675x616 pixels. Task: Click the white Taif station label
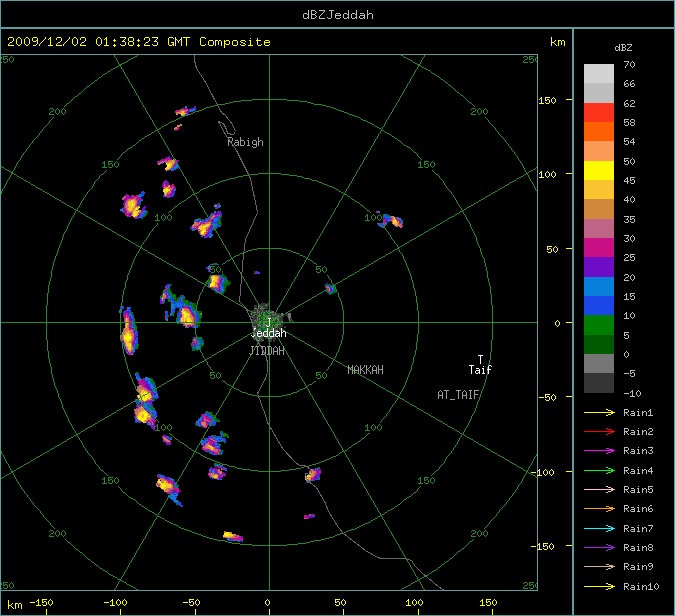pos(480,370)
